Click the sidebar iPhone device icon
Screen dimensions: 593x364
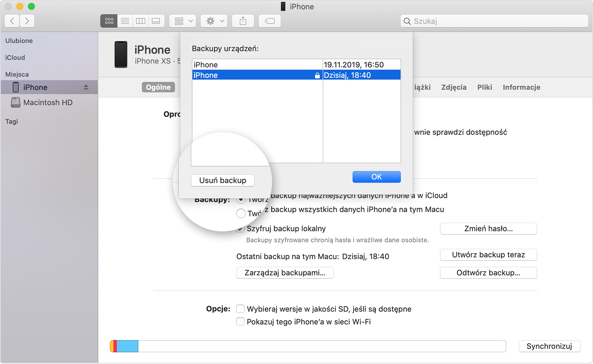(x=16, y=87)
